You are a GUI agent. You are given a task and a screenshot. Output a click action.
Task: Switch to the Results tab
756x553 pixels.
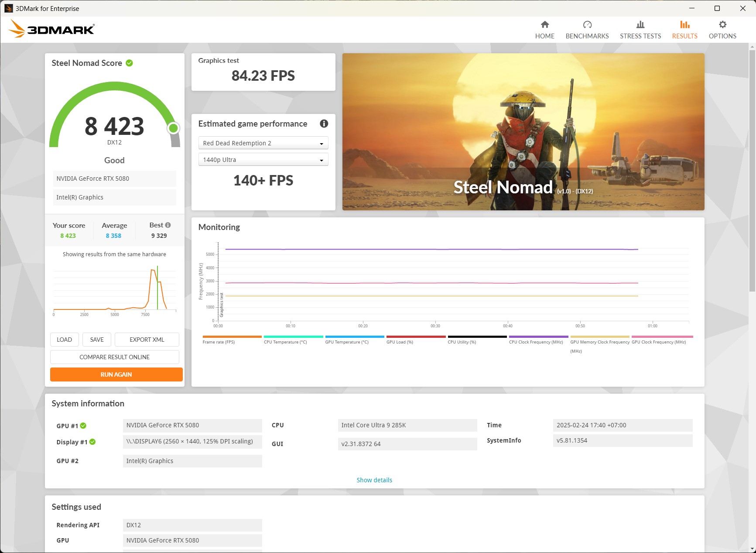684,30
